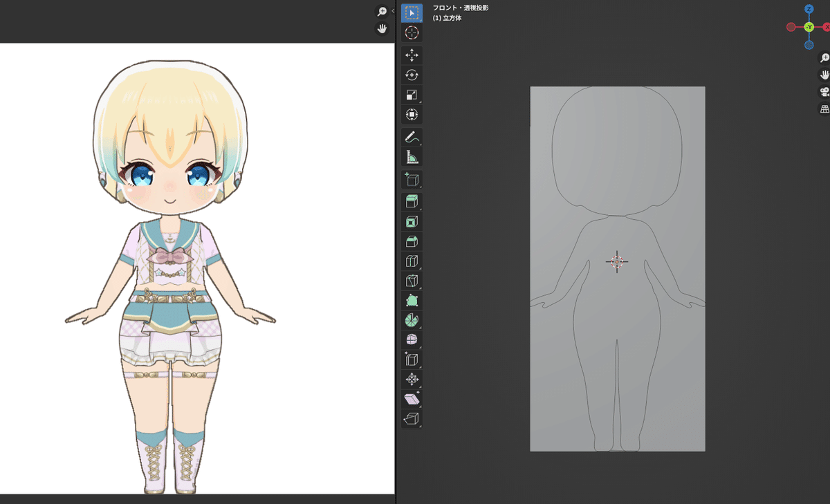Image resolution: width=830 pixels, height=504 pixels.
Task: Switch perspective/orthographic projection grid icon
Action: pos(824,109)
